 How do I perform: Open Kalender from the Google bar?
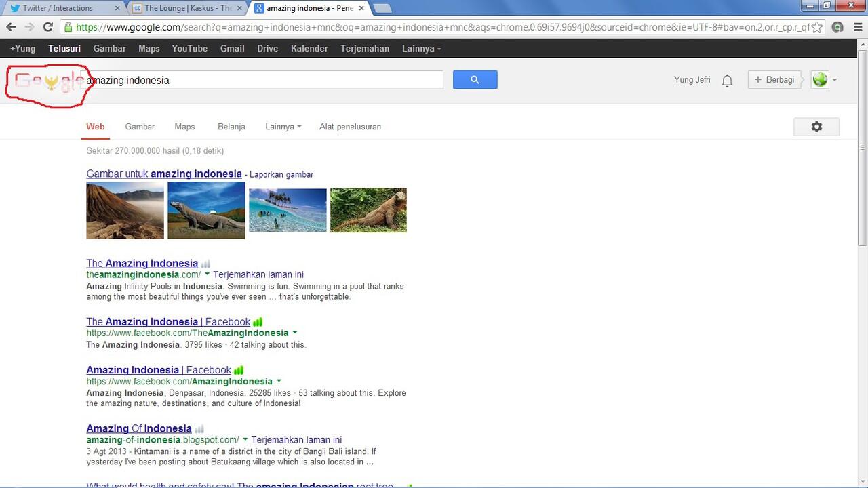pyautogui.click(x=309, y=49)
